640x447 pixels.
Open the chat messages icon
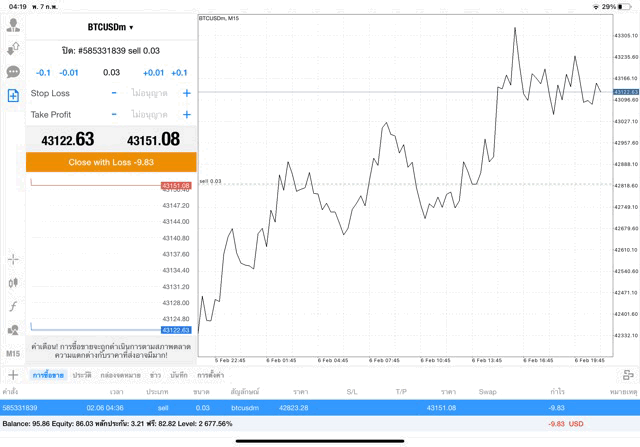pyautogui.click(x=13, y=72)
